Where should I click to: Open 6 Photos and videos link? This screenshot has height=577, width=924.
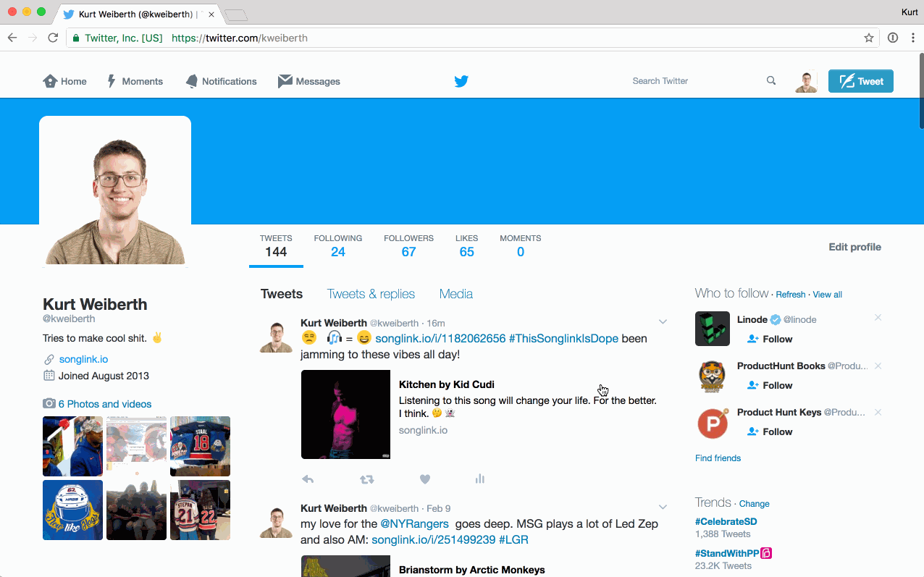(105, 404)
